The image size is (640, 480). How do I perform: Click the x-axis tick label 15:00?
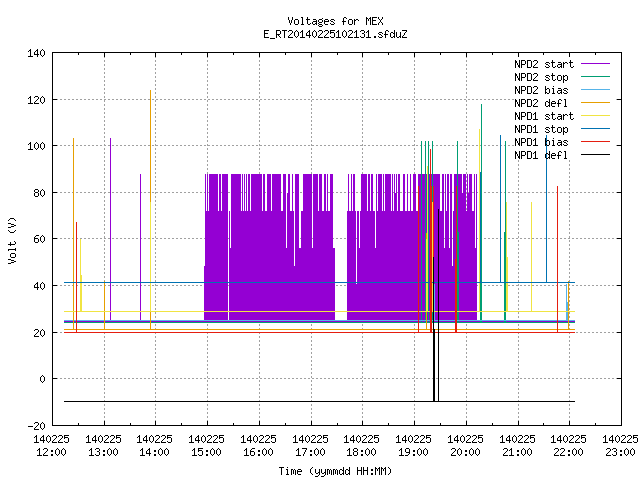[207, 453]
